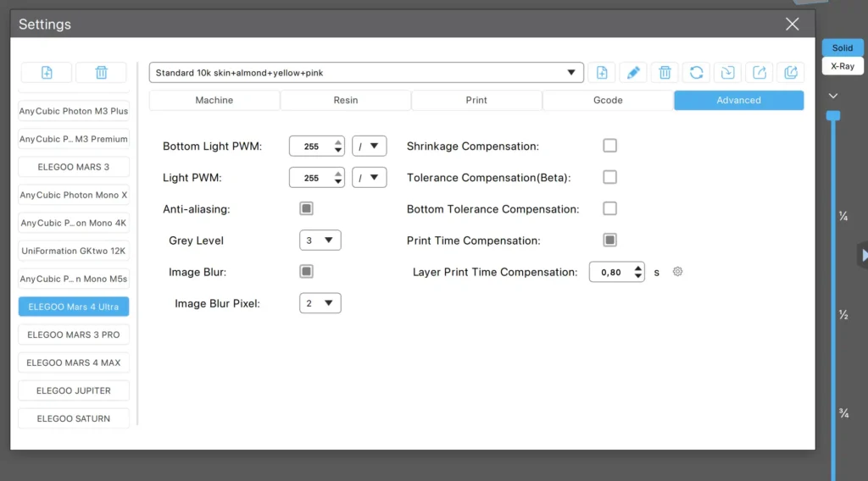Export all profiles with the stacked export icon
The height and width of the screenshot is (481, 868).
791,73
